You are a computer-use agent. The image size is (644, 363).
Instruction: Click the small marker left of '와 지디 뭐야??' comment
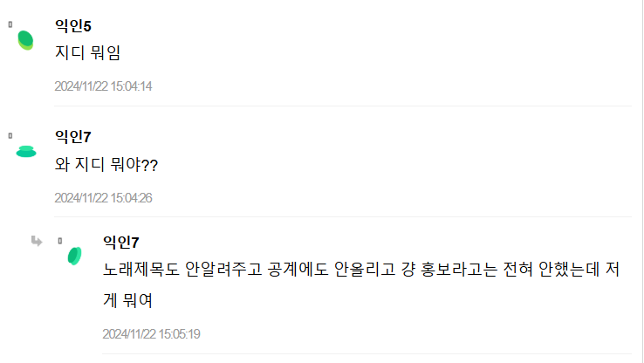point(10,135)
